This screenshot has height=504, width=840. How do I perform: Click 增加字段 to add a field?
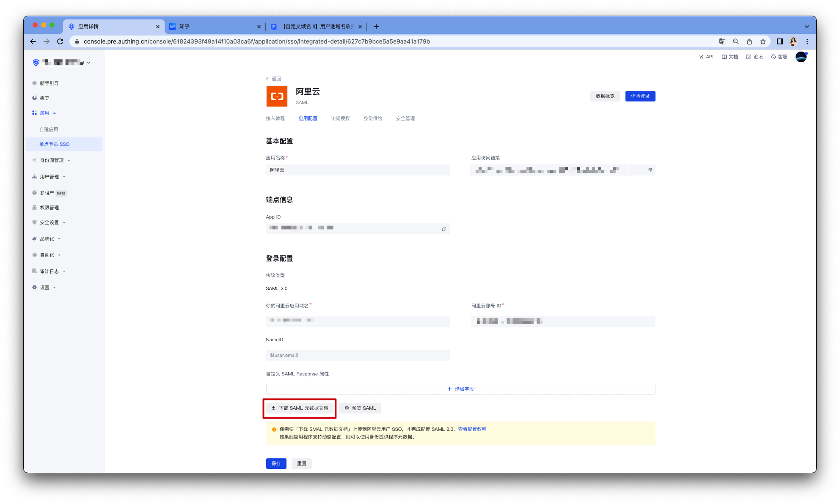(x=460, y=389)
